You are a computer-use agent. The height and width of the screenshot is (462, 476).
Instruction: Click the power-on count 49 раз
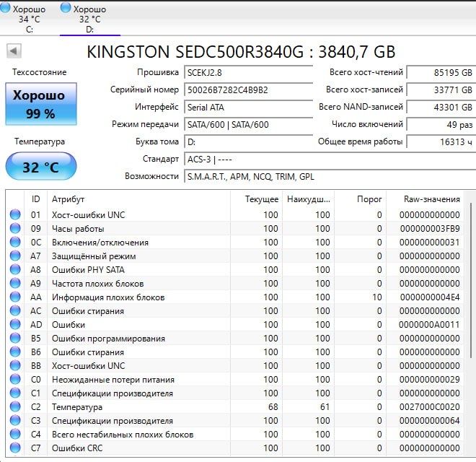coord(441,125)
